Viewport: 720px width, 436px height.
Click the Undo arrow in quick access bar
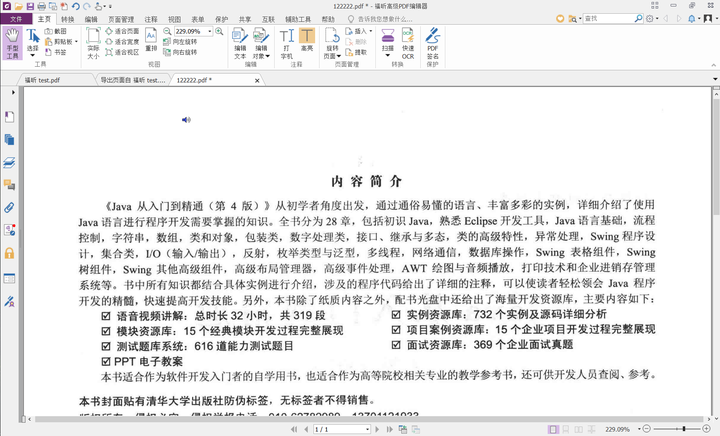tap(75, 6)
